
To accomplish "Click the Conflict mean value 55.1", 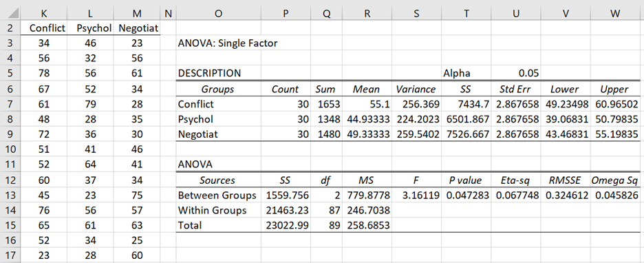I will click(x=367, y=105).
